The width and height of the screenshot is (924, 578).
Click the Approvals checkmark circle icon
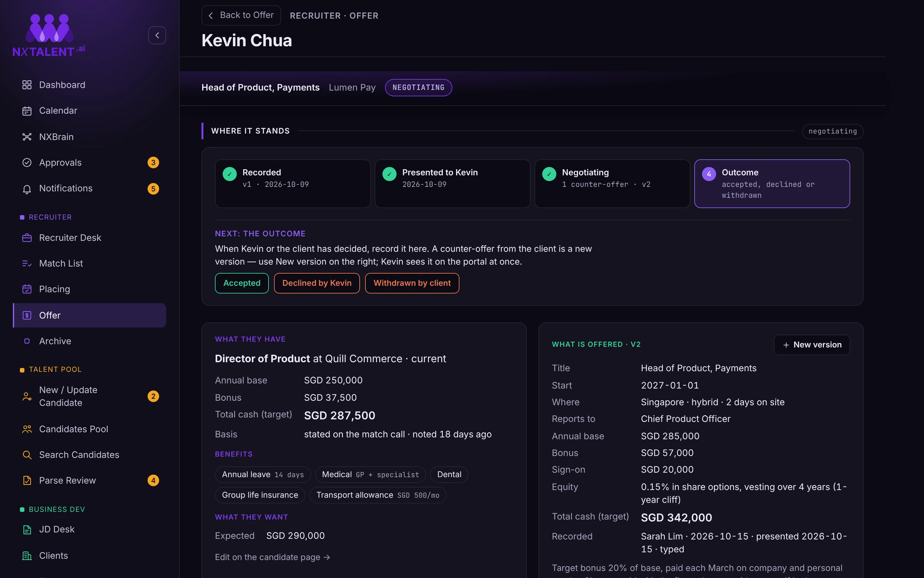point(27,163)
